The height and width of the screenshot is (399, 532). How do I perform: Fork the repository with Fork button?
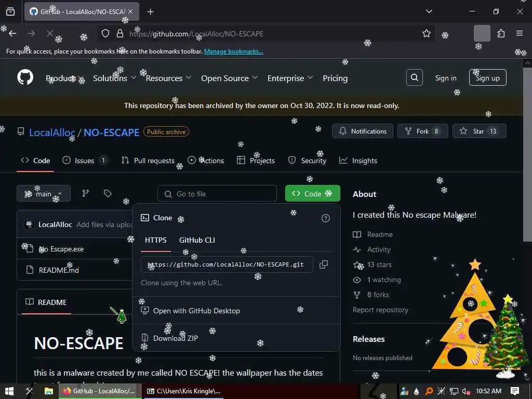click(x=423, y=131)
